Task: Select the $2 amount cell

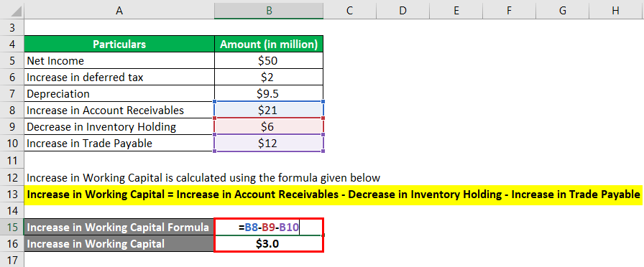Action: 269,77
